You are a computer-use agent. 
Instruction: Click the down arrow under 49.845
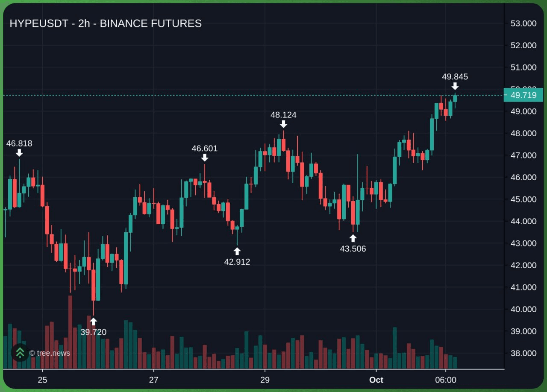tap(455, 86)
